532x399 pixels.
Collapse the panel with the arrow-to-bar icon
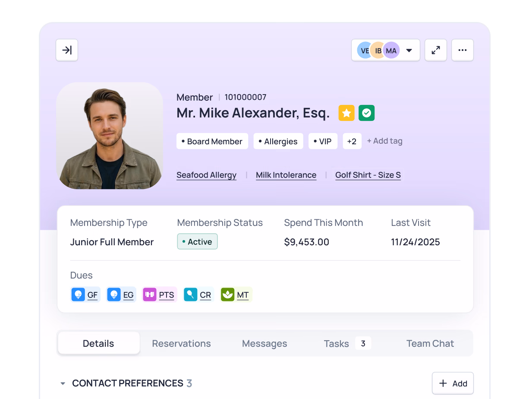[x=67, y=50]
